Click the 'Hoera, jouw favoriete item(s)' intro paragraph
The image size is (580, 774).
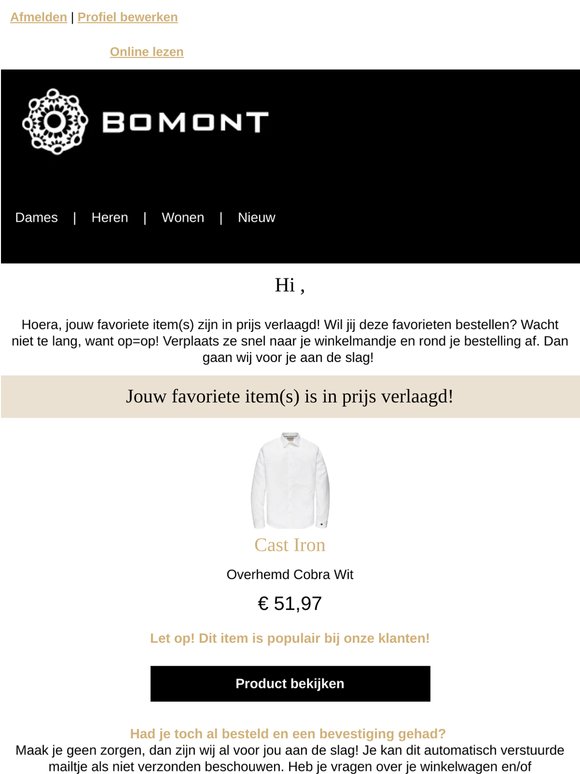tap(290, 341)
